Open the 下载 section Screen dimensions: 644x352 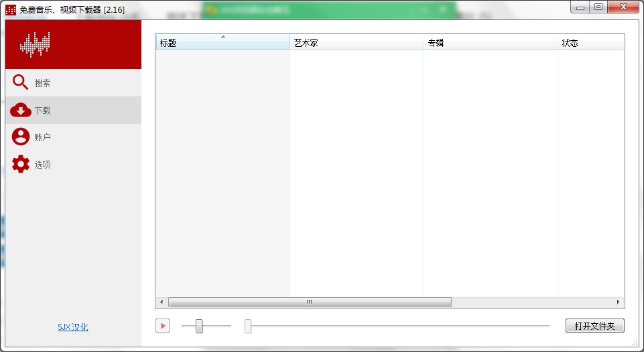(x=73, y=110)
